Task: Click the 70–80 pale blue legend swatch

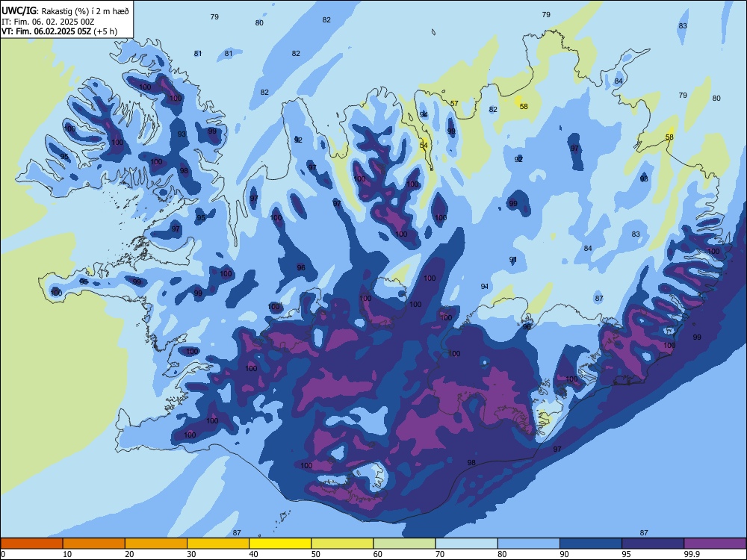Action: point(466,544)
